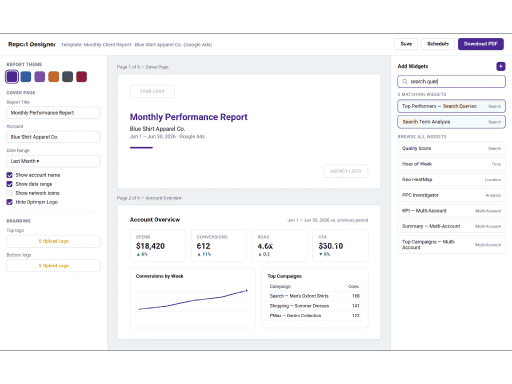Image resolution: width=512 pixels, height=384 pixels.
Task: Select the ROAS 4.6x metric card
Action: [279, 245]
